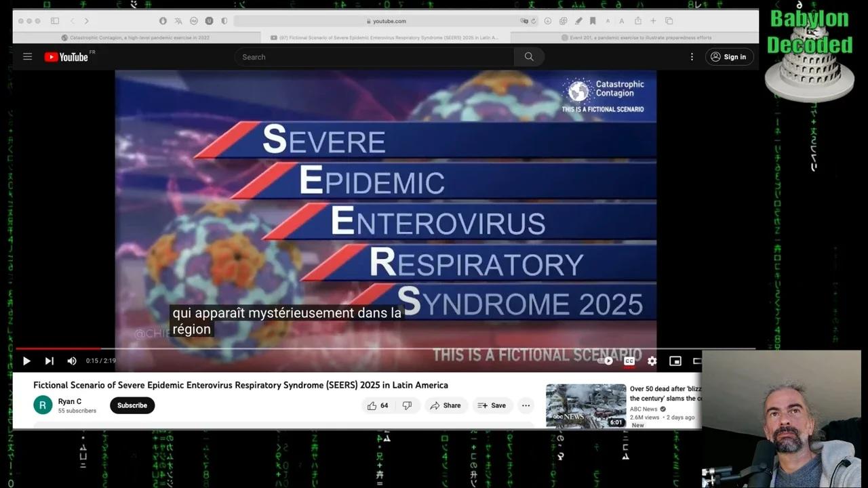Viewport: 868px width, 488px height.
Task: Subscribe to Ryan C channel
Action: 132,405
